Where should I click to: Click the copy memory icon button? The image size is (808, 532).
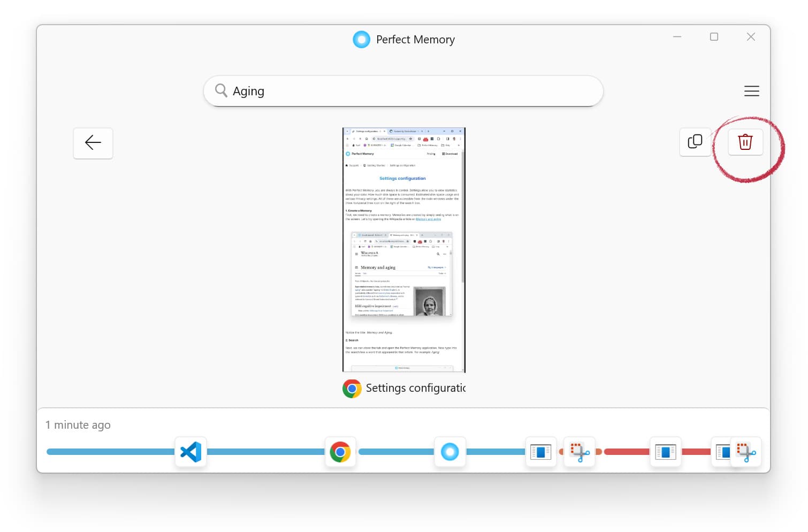[x=695, y=142]
